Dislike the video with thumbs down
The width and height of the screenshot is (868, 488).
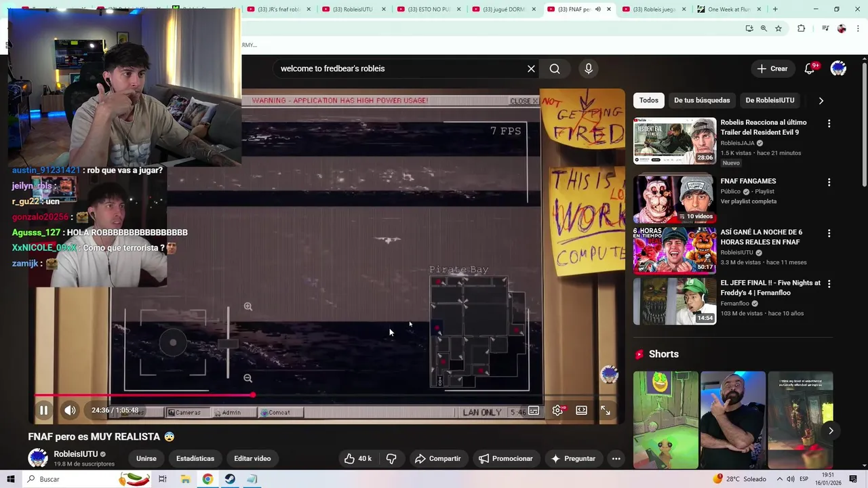[391, 459]
